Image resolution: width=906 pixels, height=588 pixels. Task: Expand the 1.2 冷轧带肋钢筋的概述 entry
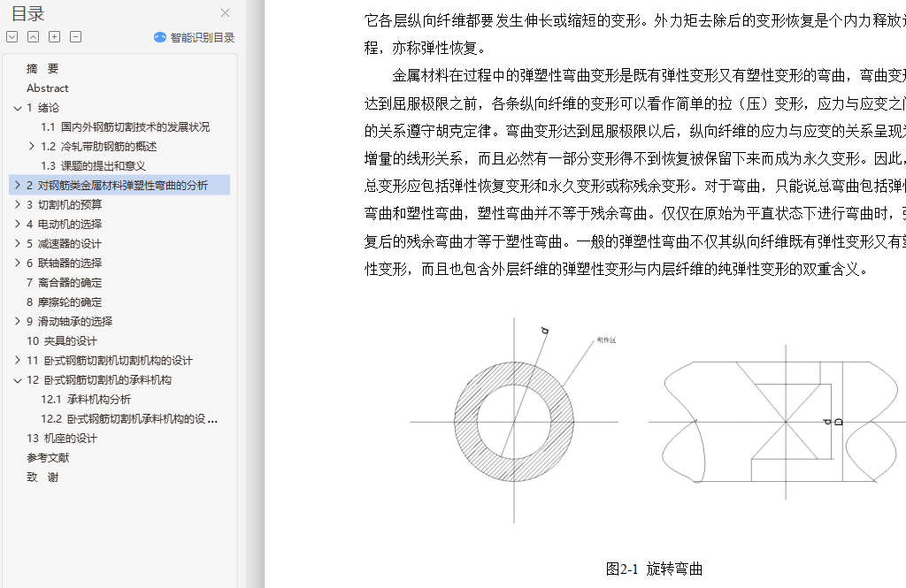pos(32,146)
